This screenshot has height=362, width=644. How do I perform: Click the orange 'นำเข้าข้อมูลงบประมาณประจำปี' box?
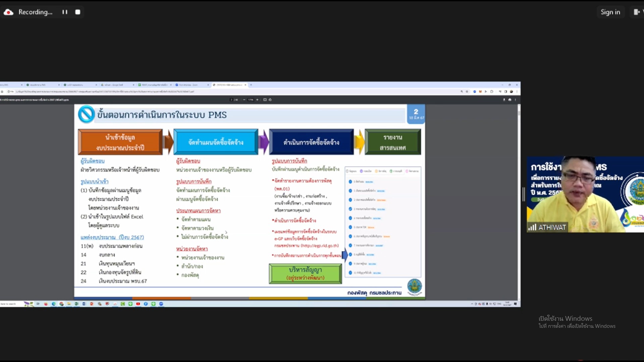(120, 142)
